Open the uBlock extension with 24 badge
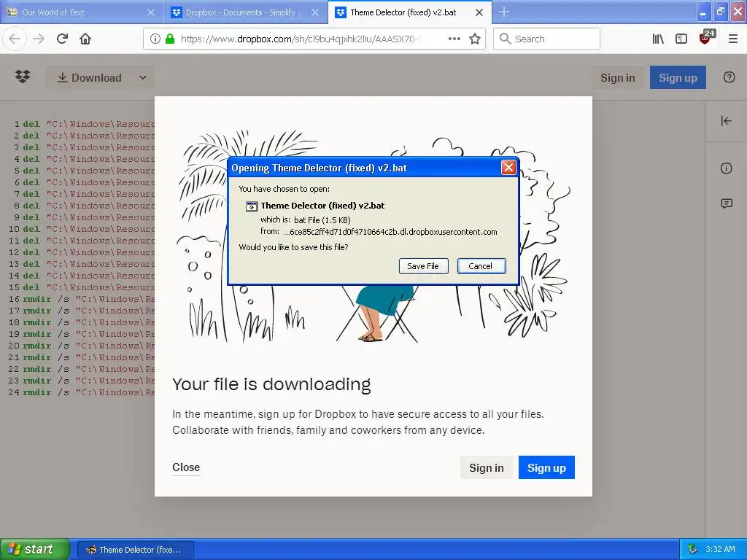The image size is (747, 560). (706, 38)
